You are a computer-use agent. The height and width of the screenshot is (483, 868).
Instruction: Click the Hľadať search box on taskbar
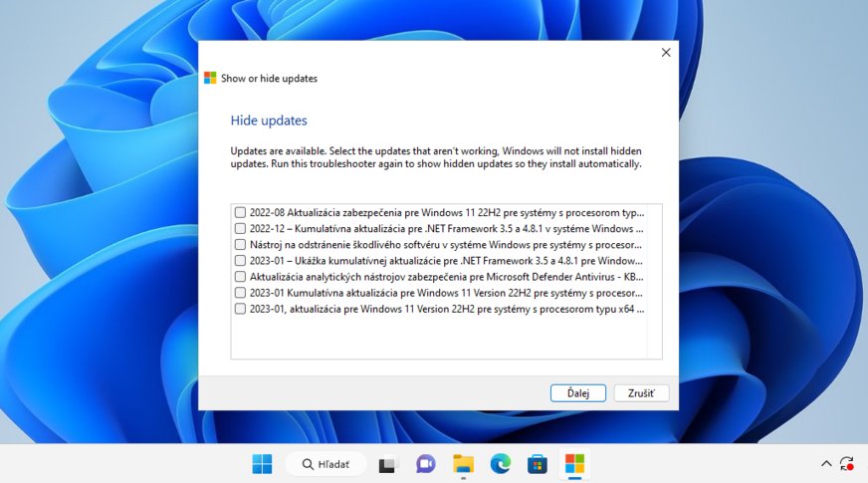325,464
